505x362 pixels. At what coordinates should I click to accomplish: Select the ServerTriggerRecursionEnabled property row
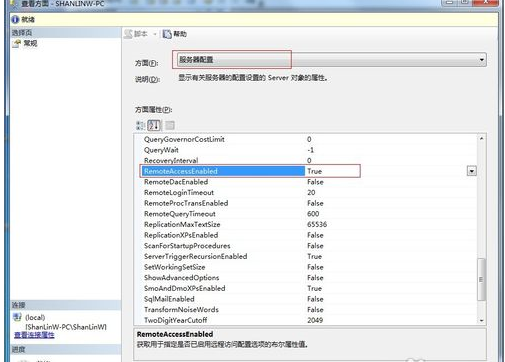tap(306, 257)
